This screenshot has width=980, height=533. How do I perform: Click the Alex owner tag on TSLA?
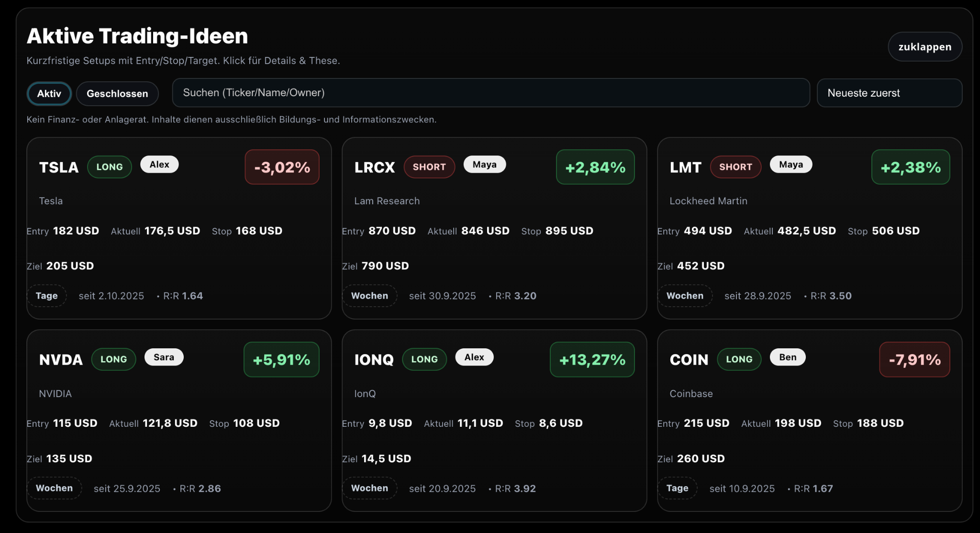point(159,165)
